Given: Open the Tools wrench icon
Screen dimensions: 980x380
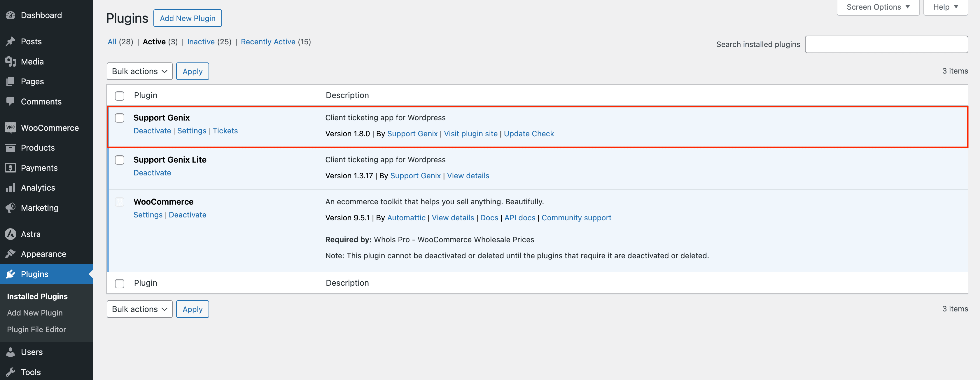Looking at the screenshot, I should click(10, 372).
